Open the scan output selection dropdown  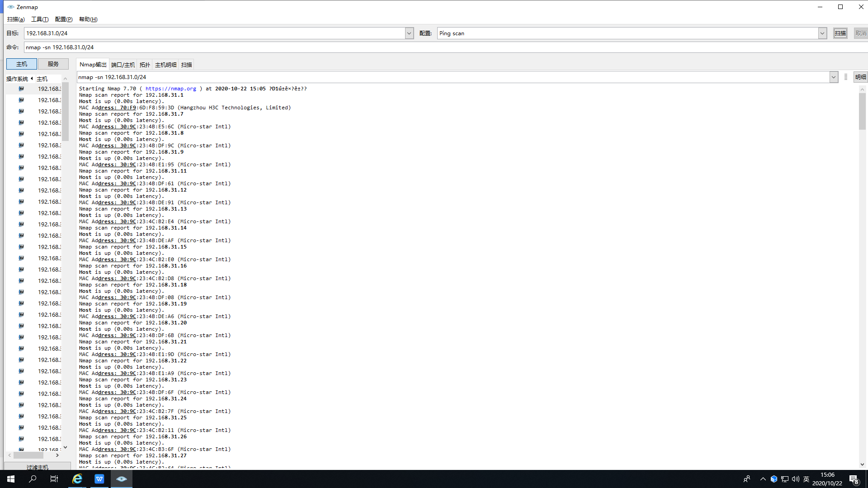click(834, 77)
